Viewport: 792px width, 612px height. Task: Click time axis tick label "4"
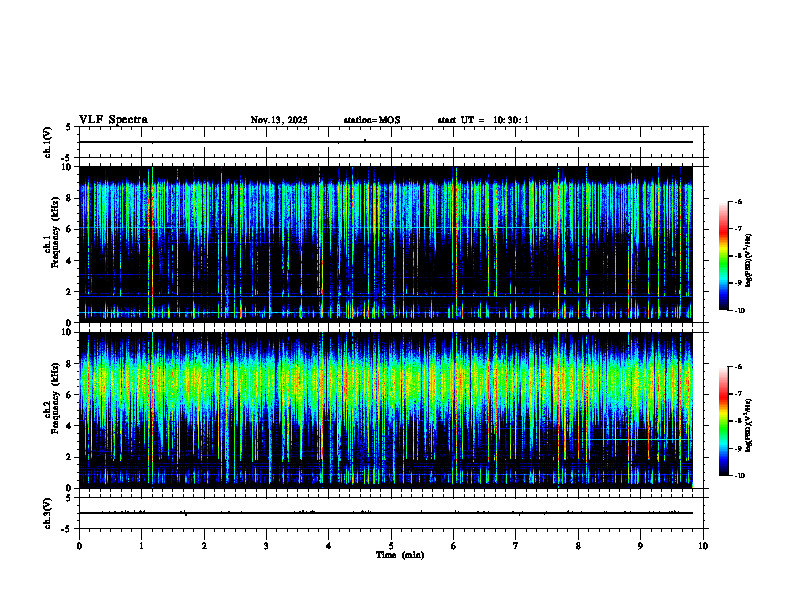[x=329, y=546]
